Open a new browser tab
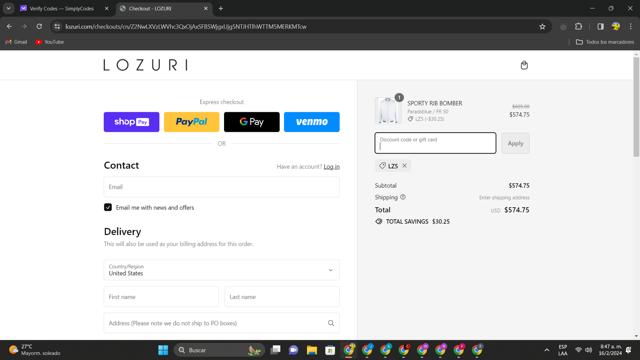The width and height of the screenshot is (640, 360). click(x=221, y=9)
